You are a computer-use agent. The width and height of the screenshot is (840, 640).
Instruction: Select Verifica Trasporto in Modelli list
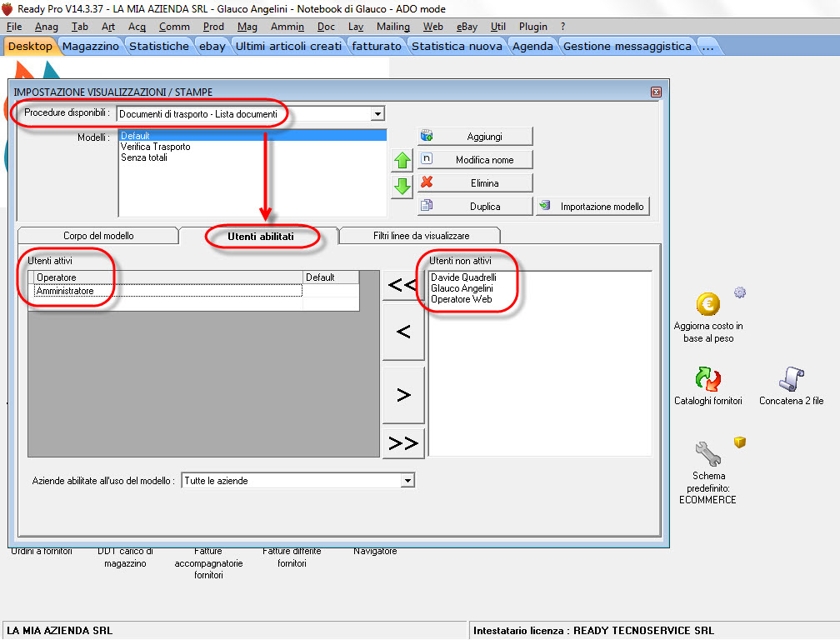click(252, 146)
